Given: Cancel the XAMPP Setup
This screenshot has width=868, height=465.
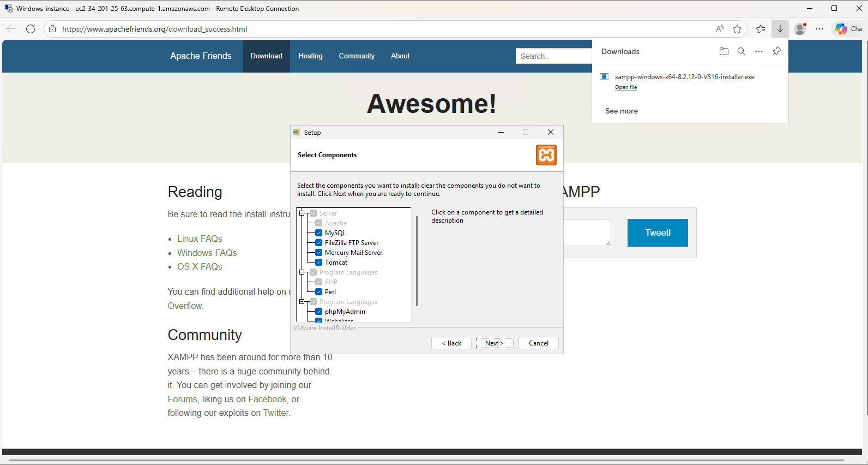Looking at the screenshot, I should click(539, 343).
